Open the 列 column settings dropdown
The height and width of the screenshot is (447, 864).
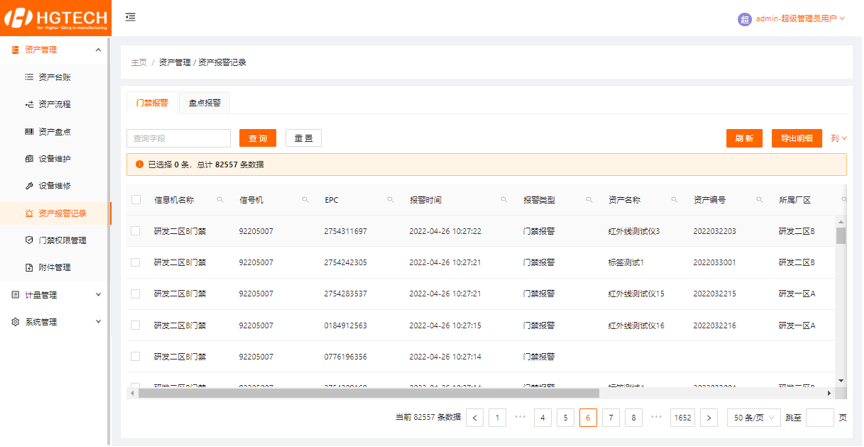coord(838,138)
